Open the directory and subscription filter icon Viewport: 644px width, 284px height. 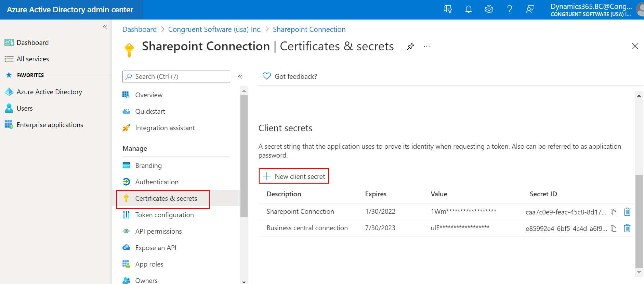coord(448,9)
